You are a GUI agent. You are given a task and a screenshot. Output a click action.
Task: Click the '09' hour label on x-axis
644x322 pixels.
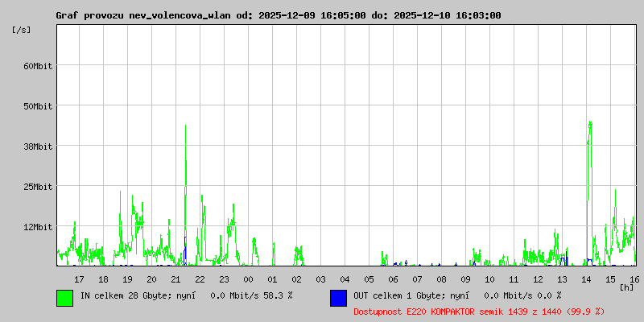(x=465, y=279)
